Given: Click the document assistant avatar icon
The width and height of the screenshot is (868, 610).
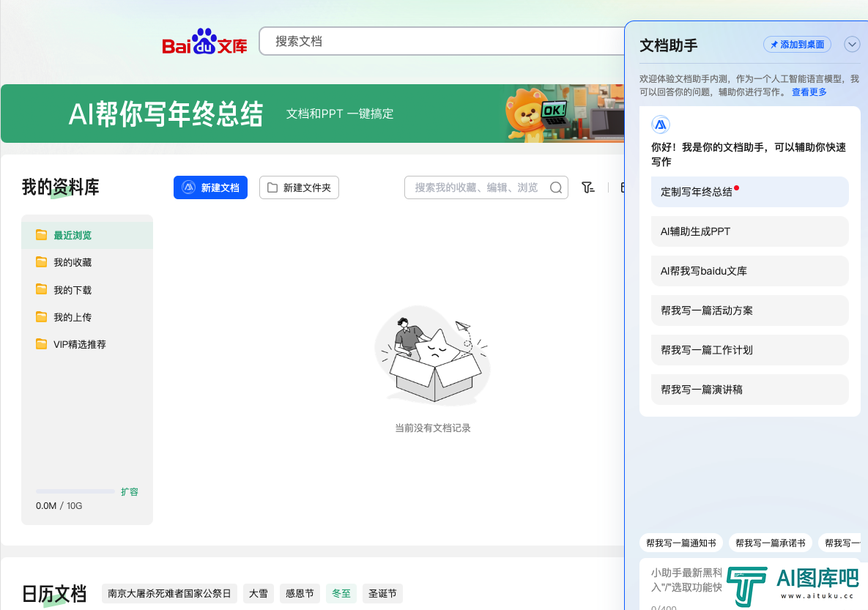Looking at the screenshot, I should pyautogui.click(x=661, y=124).
